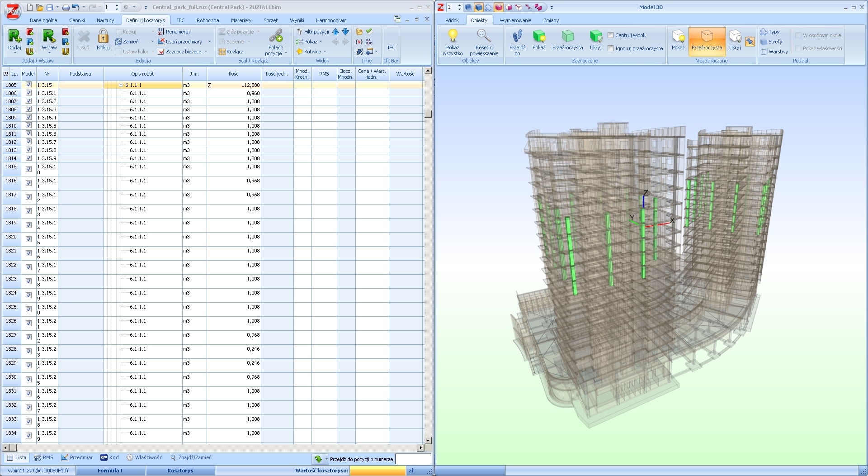Click the Usuń przedmiary button
Screen dimensions: 868x476
(184, 42)
